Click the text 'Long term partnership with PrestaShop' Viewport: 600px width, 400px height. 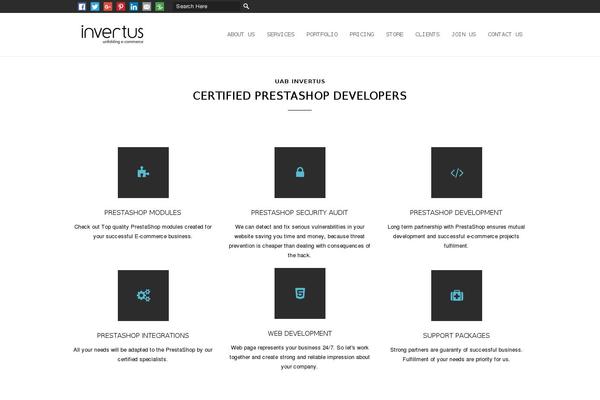click(x=436, y=227)
